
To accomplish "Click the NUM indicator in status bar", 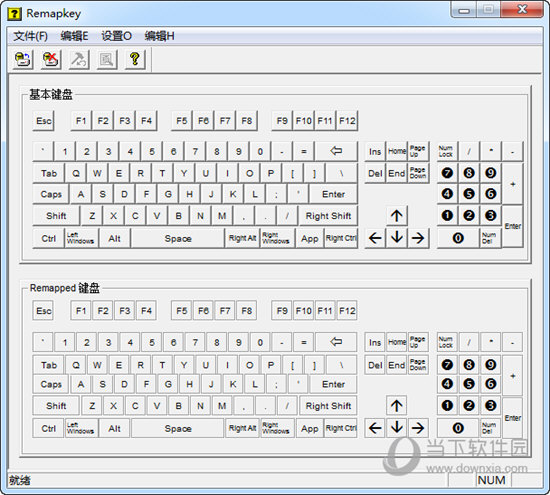I will click(x=491, y=480).
